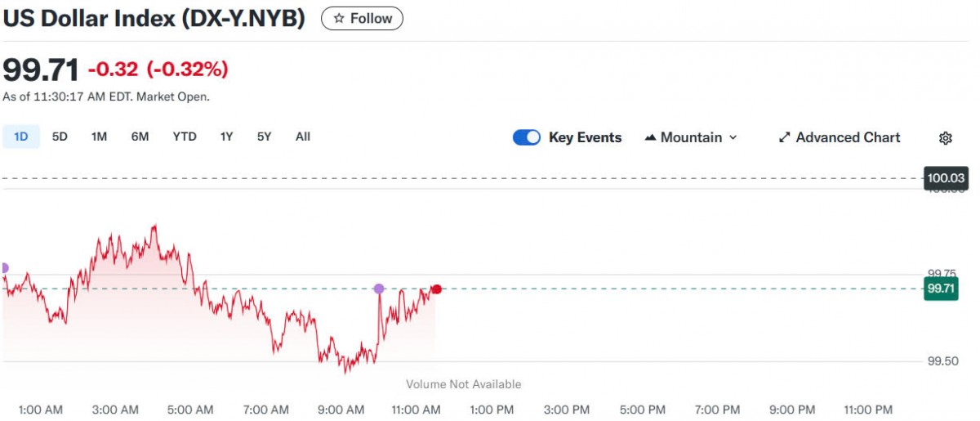Select the 1M range tab

point(99,137)
